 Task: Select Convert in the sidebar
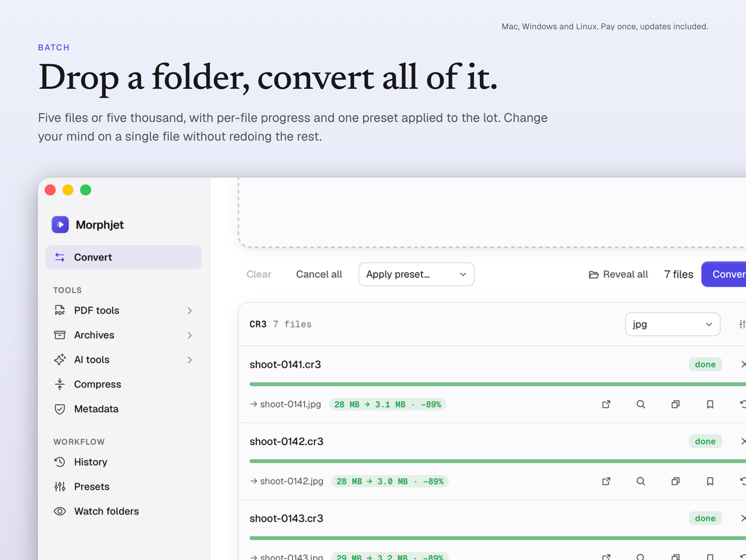pos(124,257)
